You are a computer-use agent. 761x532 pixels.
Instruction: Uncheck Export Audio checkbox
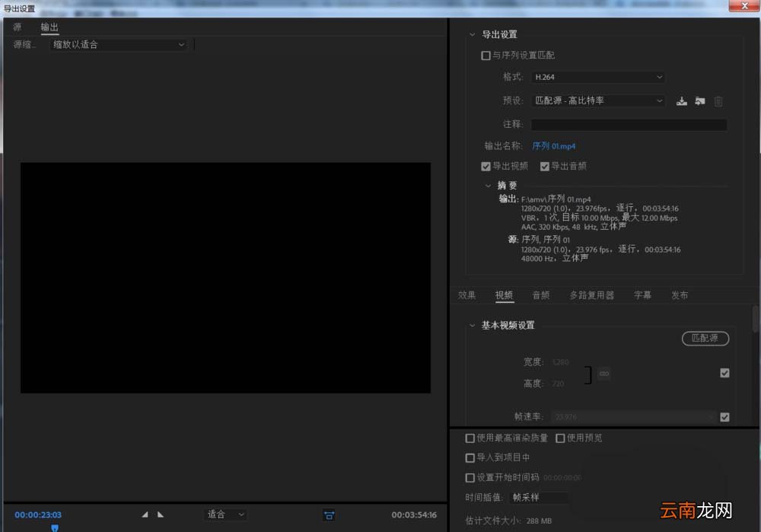(545, 167)
